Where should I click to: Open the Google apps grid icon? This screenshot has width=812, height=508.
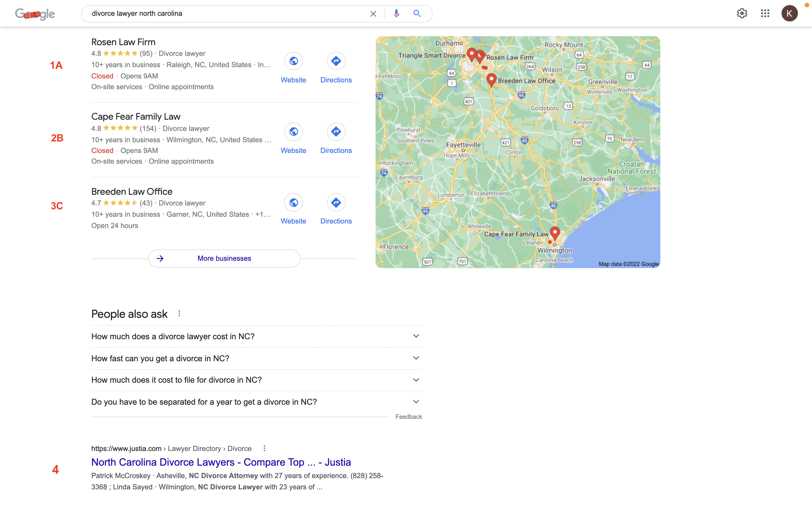[765, 14]
